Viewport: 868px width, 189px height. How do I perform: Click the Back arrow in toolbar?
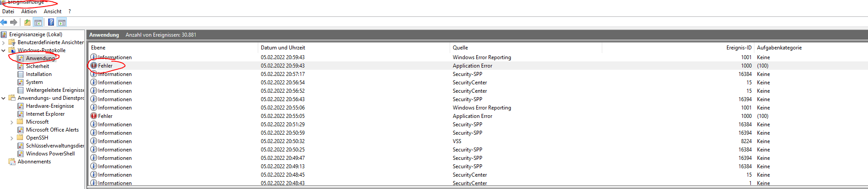click(x=4, y=22)
